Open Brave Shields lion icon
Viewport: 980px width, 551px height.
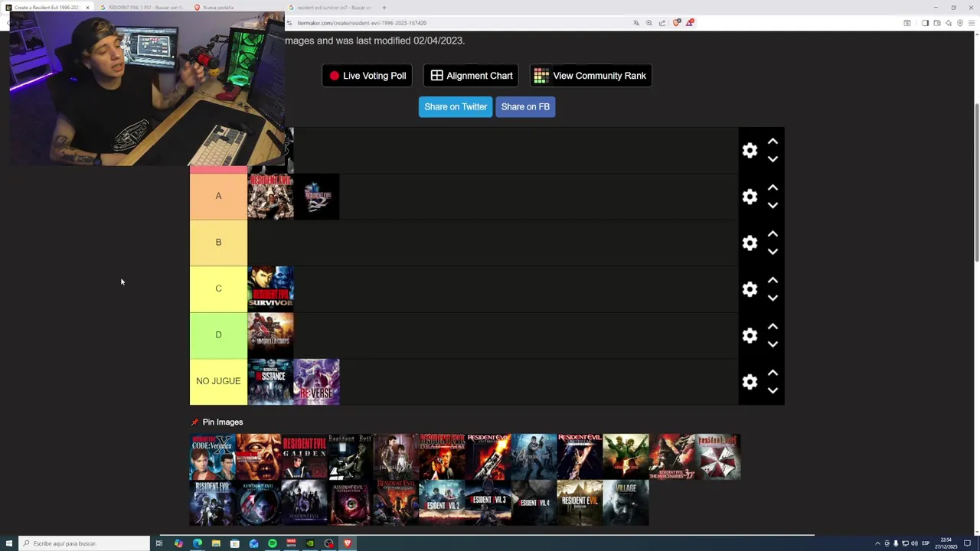(x=676, y=23)
